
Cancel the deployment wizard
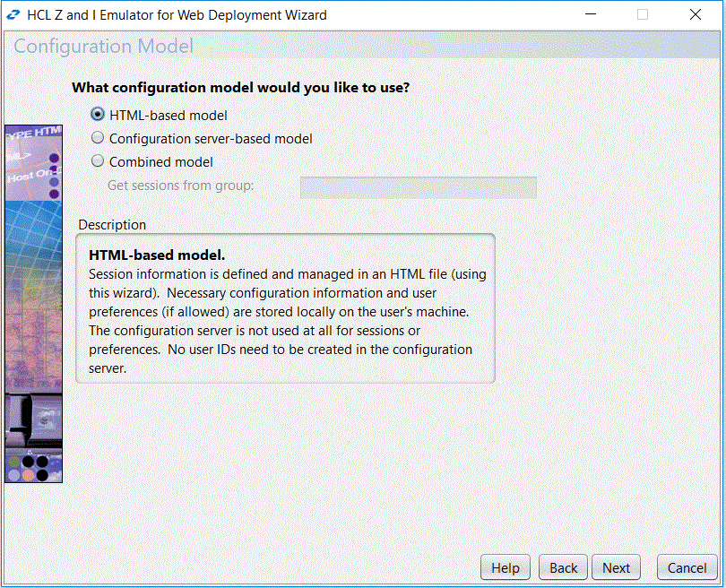point(686,567)
